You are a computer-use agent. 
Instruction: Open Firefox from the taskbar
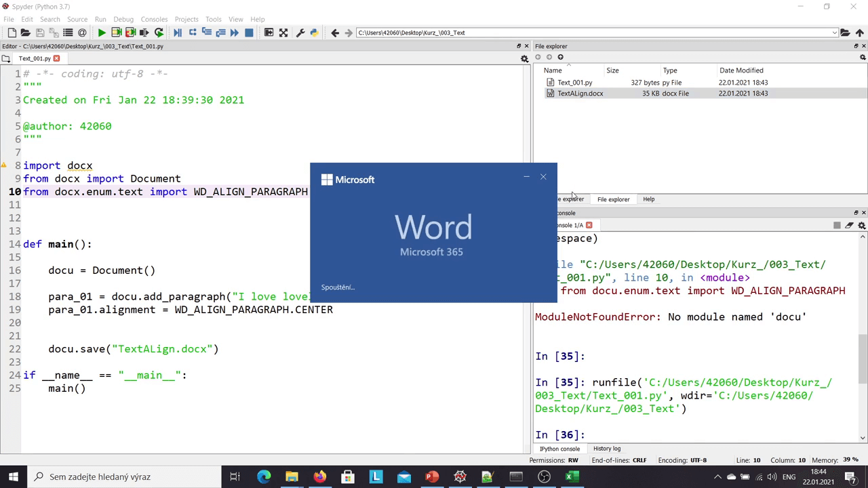[319, 476]
